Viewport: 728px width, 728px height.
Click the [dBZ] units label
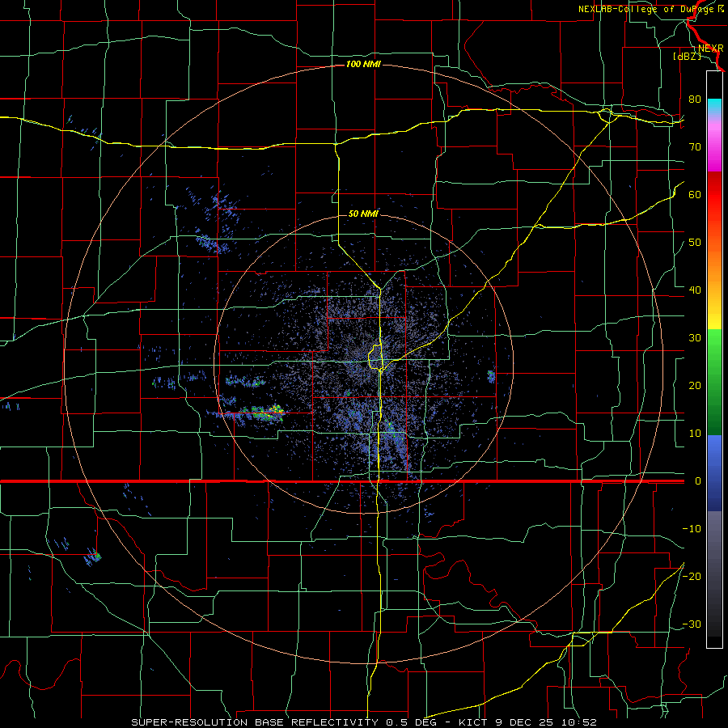[687, 56]
